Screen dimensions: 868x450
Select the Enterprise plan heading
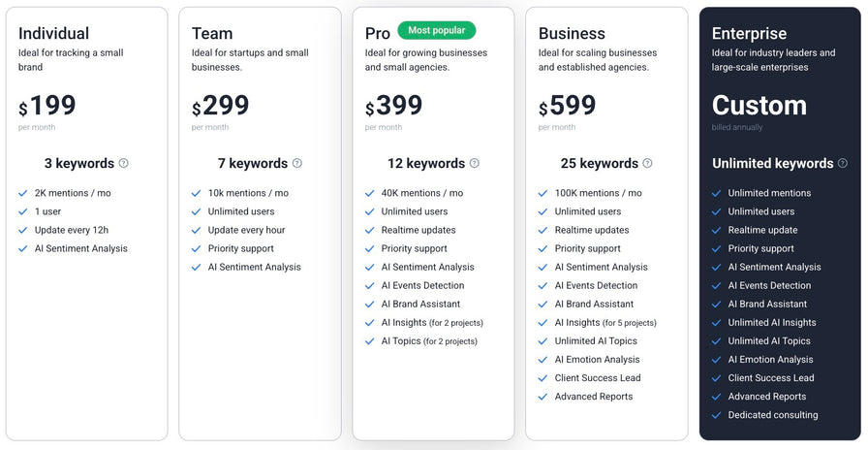tap(749, 33)
